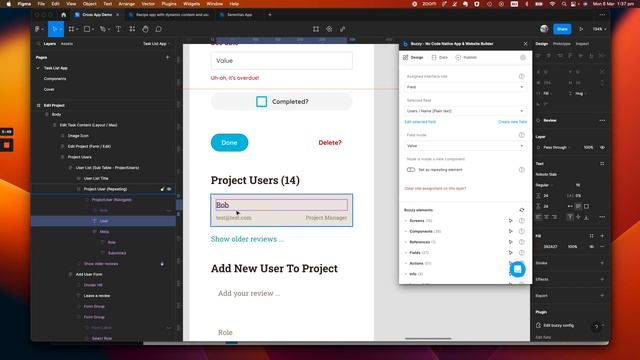
Task: Add an export setting with plus icon
Action: (602, 296)
